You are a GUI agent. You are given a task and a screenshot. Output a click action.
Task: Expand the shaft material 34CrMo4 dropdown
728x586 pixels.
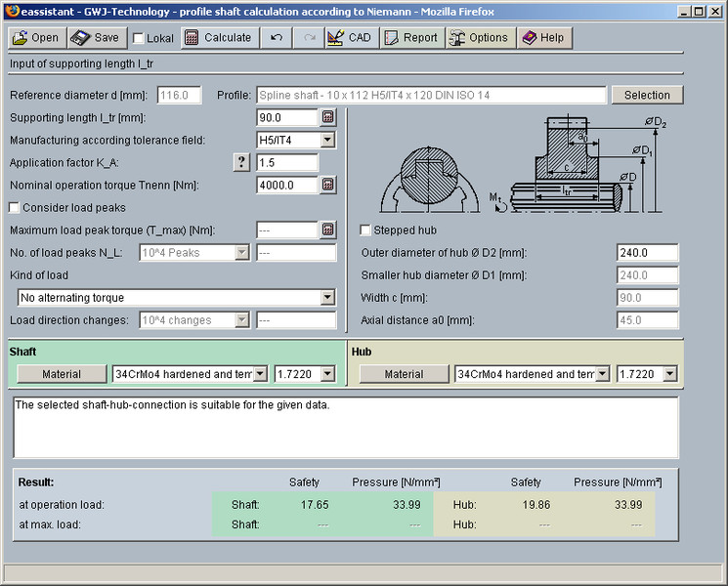click(x=261, y=374)
